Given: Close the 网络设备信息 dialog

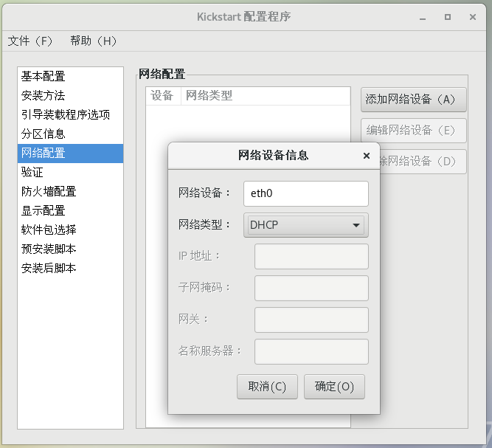Looking at the screenshot, I should click(366, 156).
